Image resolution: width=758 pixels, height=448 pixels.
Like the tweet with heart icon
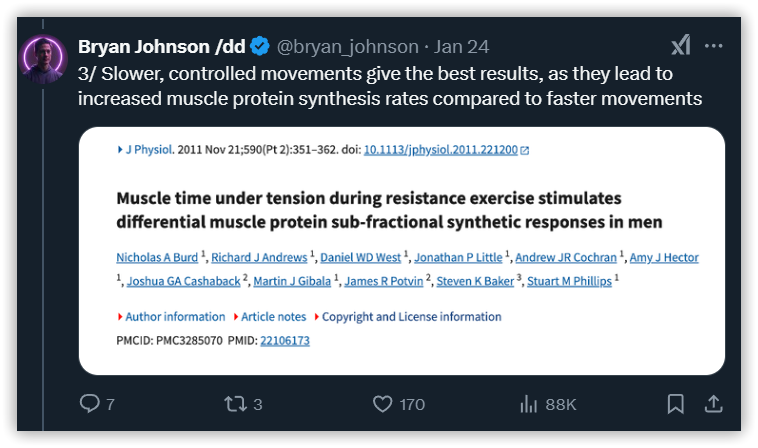point(382,404)
